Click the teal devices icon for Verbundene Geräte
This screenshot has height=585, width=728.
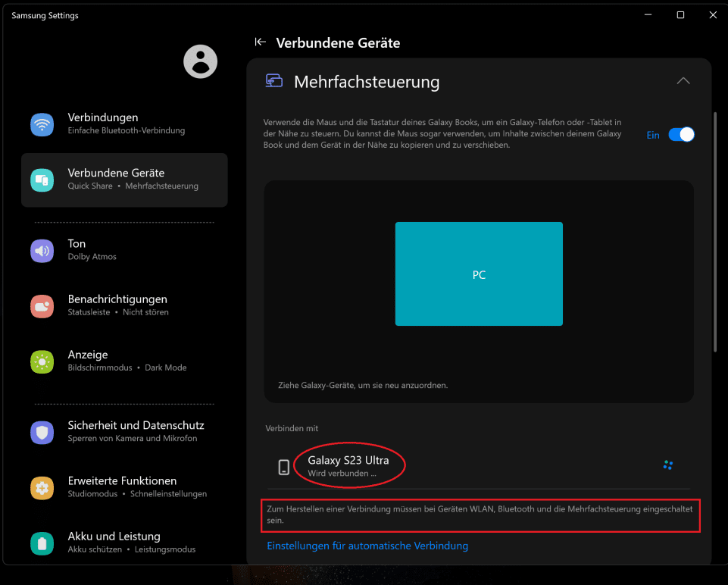pos(42,180)
